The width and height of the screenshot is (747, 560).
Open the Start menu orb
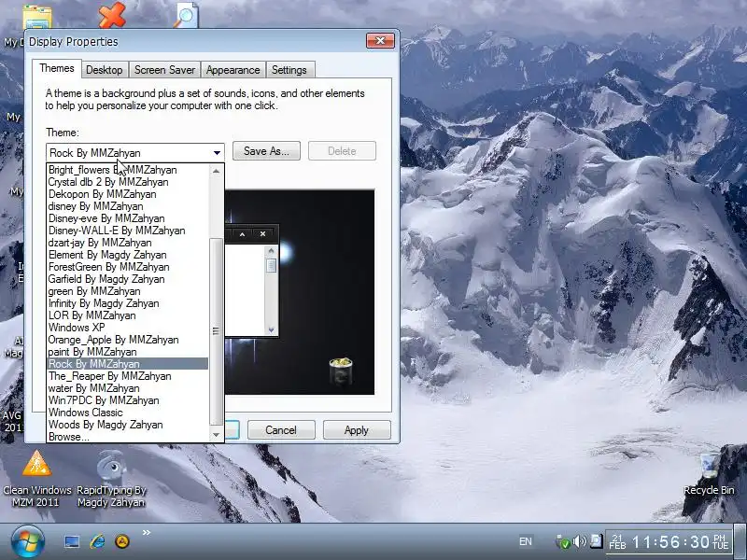coord(28,542)
